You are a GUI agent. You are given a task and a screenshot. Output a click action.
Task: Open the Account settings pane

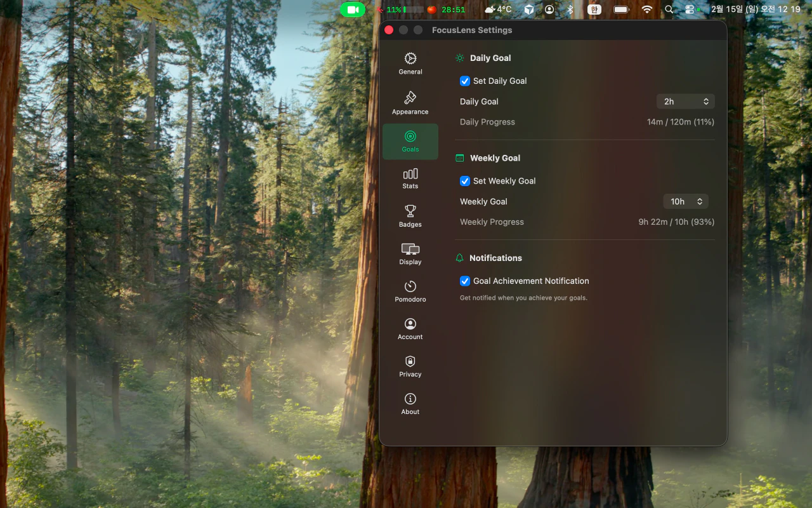tap(410, 328)
